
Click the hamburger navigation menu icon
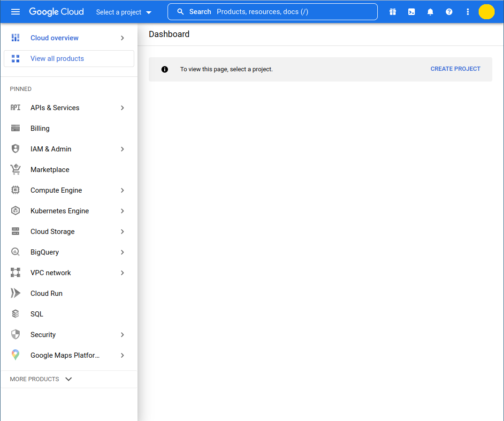[15, 12]
